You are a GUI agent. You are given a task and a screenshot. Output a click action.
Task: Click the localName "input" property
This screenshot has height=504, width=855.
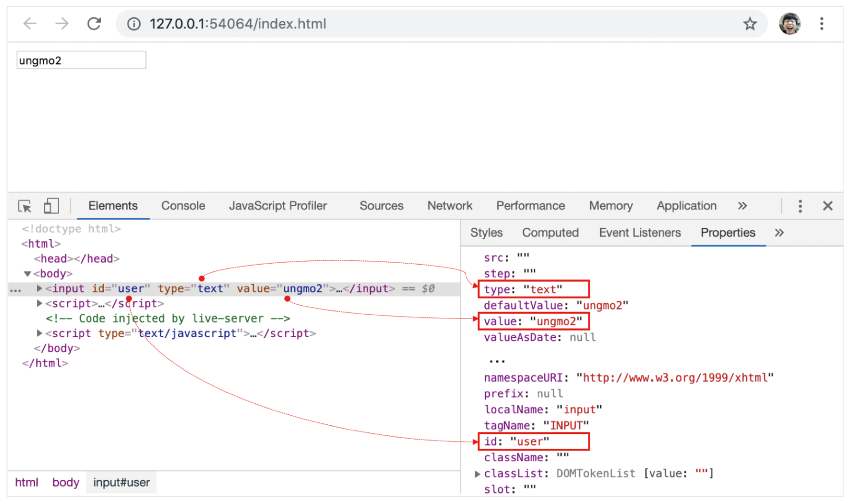pos(543,410)
